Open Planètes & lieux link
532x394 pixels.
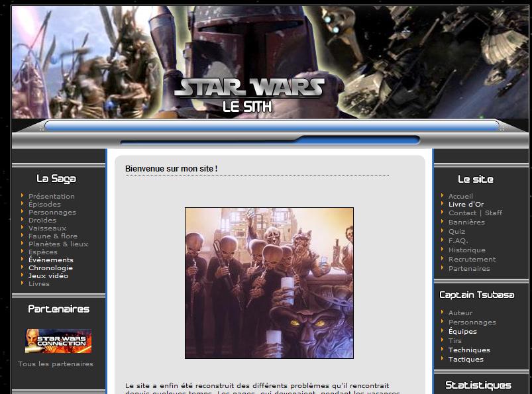pyautogui.click(x=58, y=244)
